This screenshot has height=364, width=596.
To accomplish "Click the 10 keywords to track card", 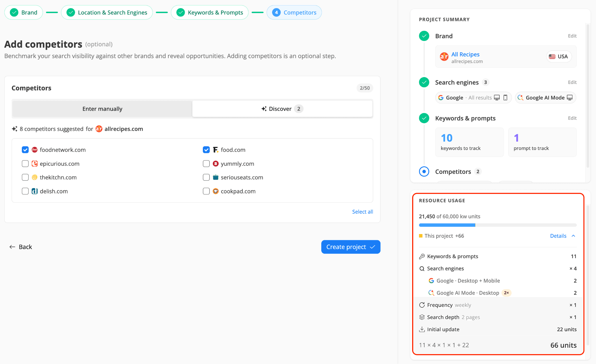I will tap(469, 142).
